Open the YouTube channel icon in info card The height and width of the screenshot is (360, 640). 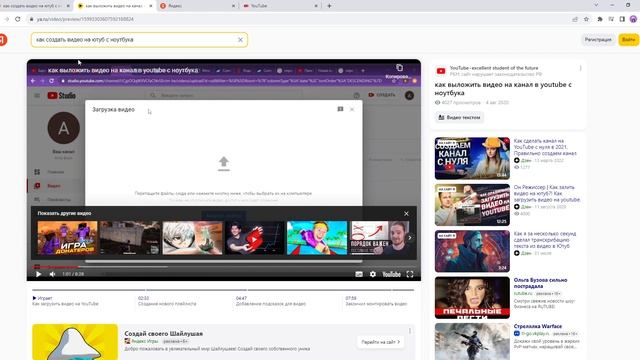(x=441, y=71)
